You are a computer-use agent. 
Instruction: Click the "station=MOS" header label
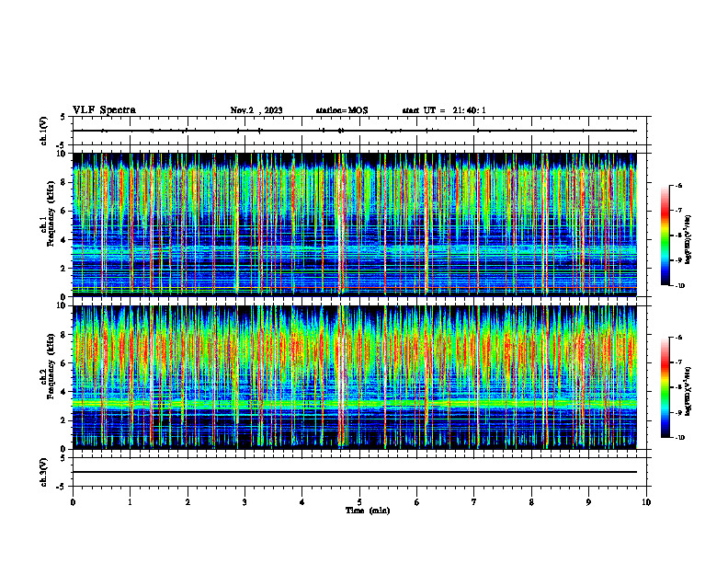coord(342,110)
